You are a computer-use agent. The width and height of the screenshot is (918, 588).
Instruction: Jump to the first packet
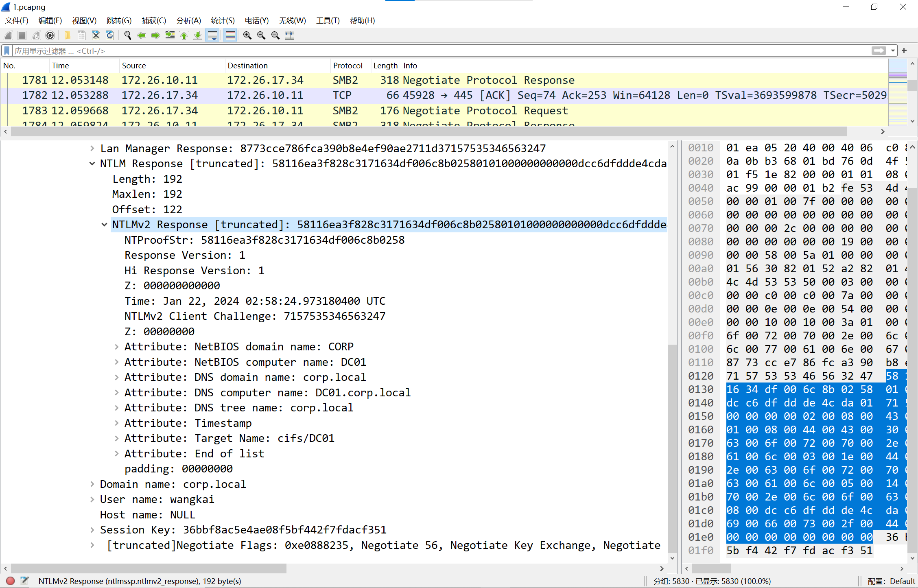(x=184, y=35)
